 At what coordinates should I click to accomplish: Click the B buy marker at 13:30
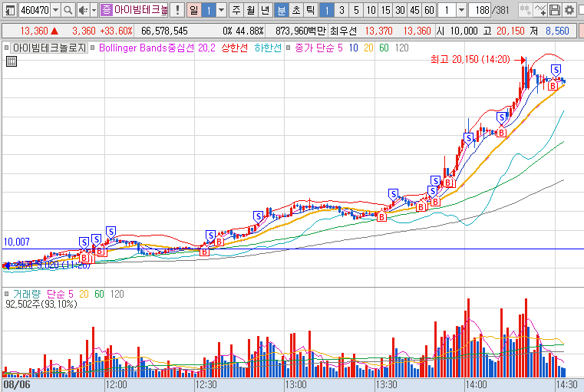(x=381, y=217)
